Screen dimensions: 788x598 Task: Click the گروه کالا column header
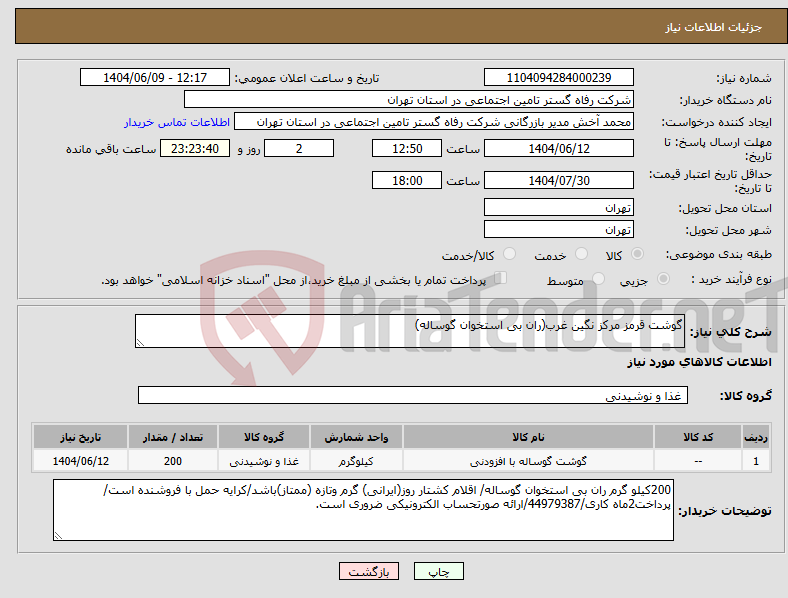264,437
